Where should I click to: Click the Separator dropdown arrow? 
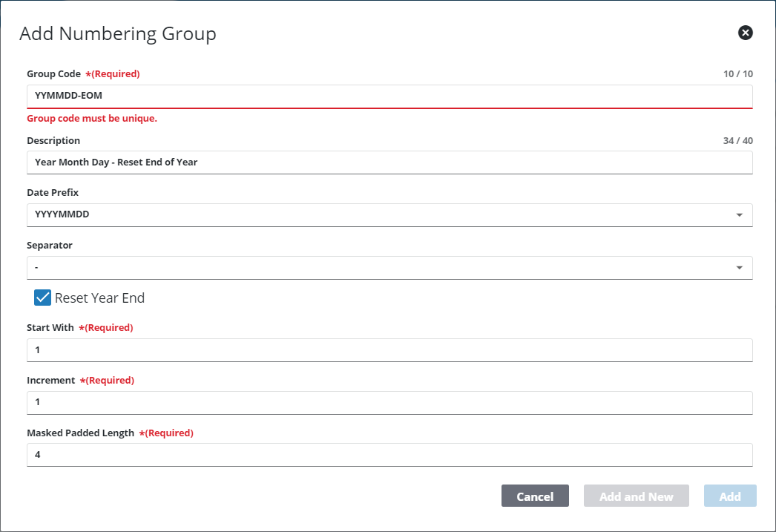point(739,267)
